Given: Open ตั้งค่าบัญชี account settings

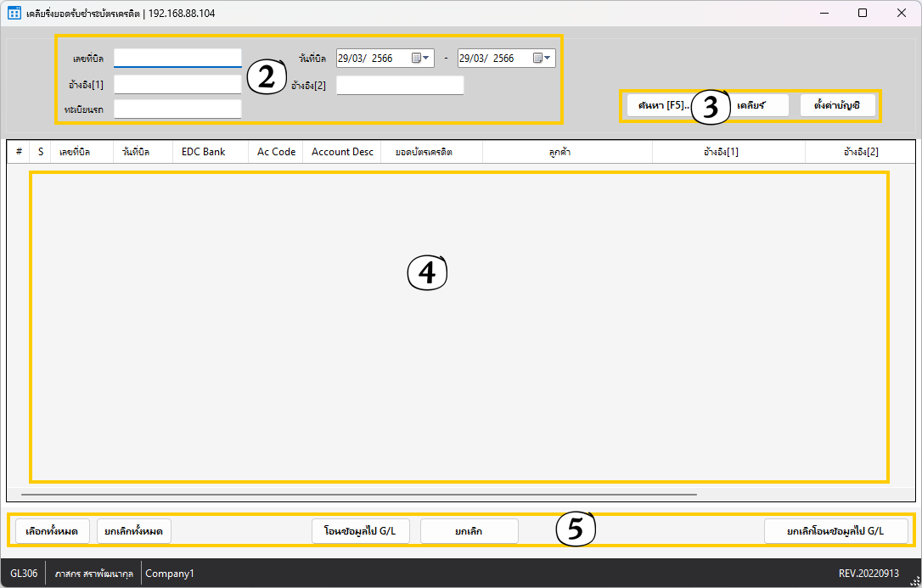Looking at the screenshot, I should [837, 105].
